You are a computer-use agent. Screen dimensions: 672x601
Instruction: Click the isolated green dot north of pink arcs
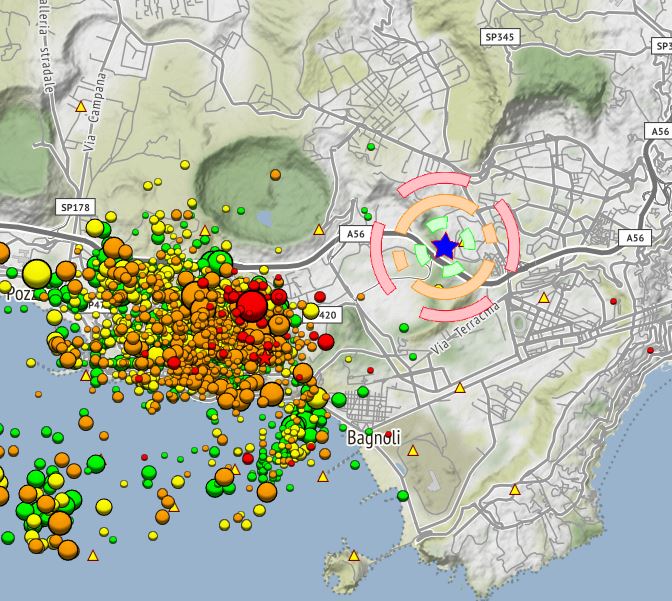click(x=371, y=147)
